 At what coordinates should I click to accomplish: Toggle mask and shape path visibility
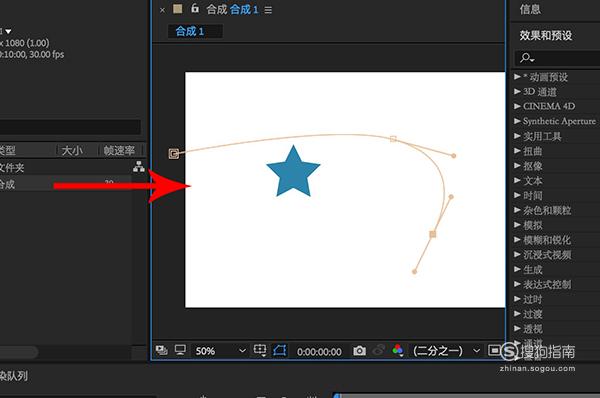[280, 350]
